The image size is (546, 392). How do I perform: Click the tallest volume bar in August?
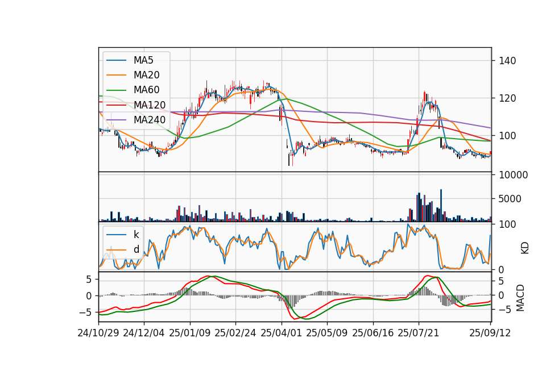click(441, 205)
